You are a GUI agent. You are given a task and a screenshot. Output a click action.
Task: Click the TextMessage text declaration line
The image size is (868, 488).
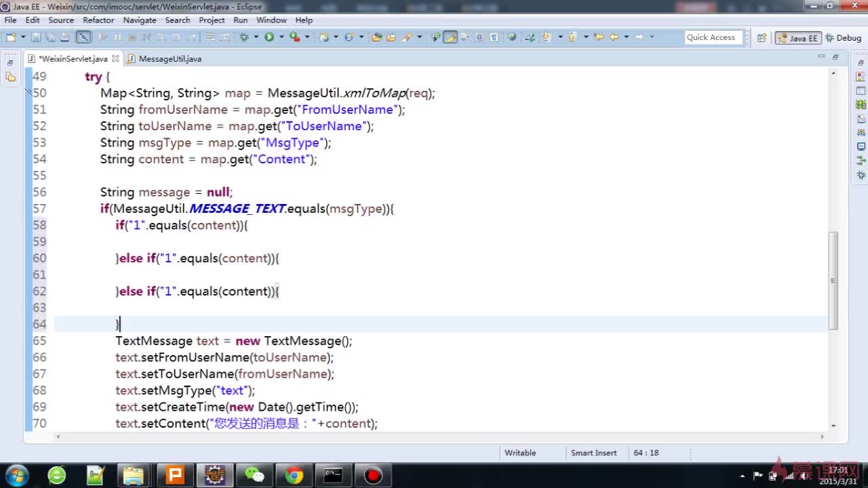[x=234, y=341]
